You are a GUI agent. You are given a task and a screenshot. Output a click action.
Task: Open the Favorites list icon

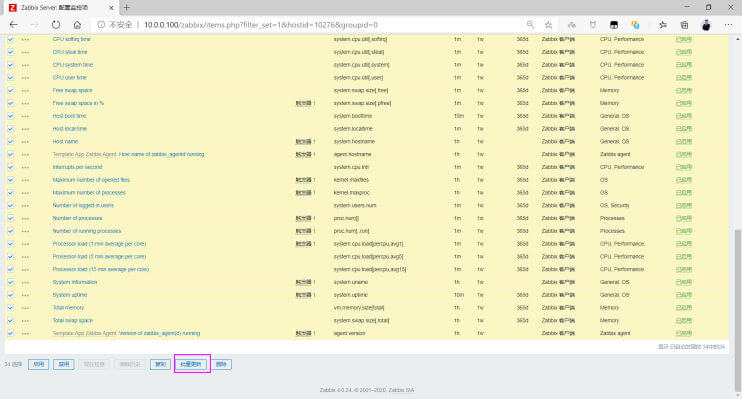662,25
